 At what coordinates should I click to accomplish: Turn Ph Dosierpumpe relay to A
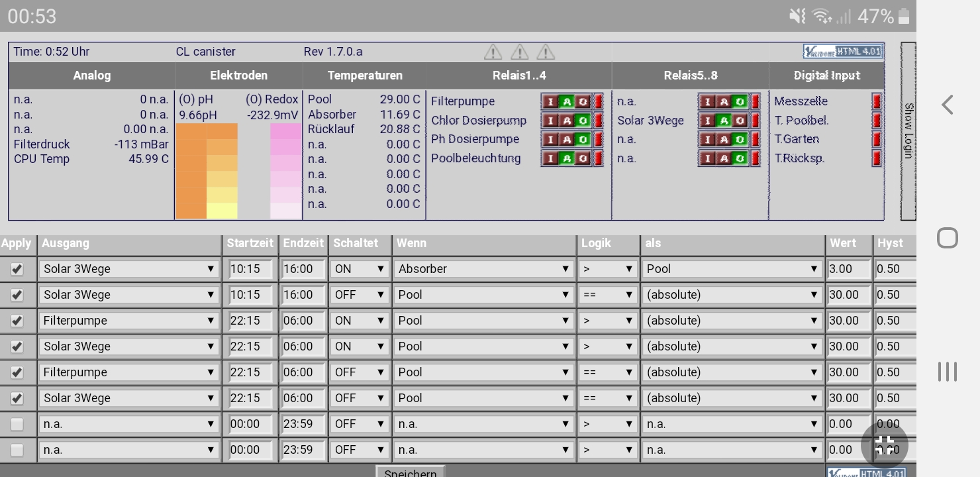tap(566, 139)
